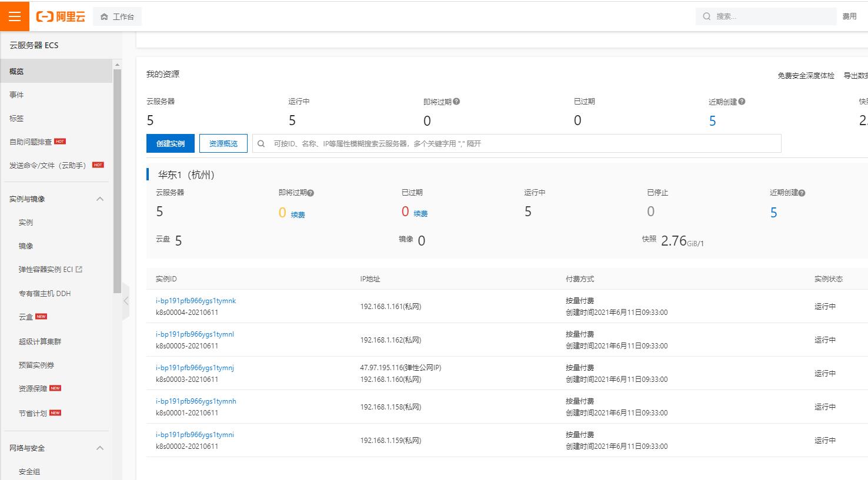Open the 费用 menu
868x480 pixels.
click(x=850, y=16)
